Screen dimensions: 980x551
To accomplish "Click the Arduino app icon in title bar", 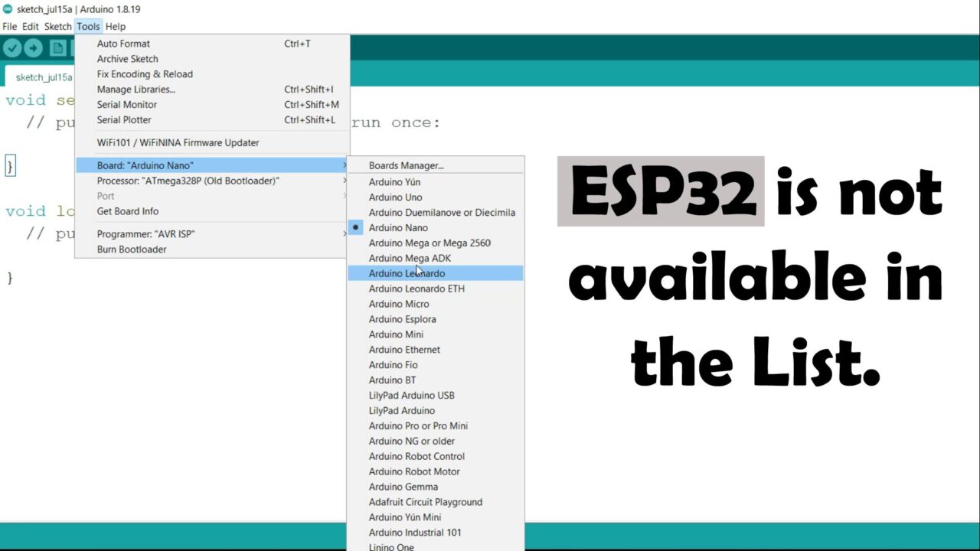I will [8, 9].
